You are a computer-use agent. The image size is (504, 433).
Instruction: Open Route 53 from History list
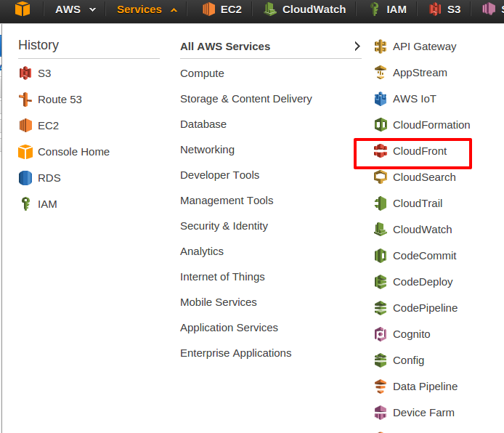tap(60, 100)
